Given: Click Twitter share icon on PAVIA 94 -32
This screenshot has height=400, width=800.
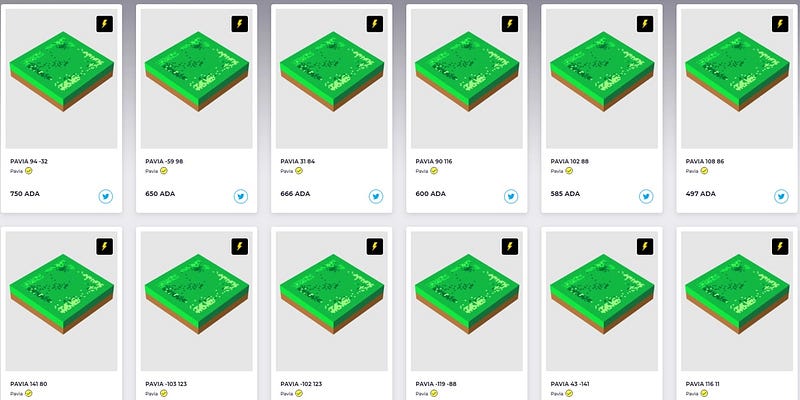Looking at the screenshot, I should pos(106,196).
